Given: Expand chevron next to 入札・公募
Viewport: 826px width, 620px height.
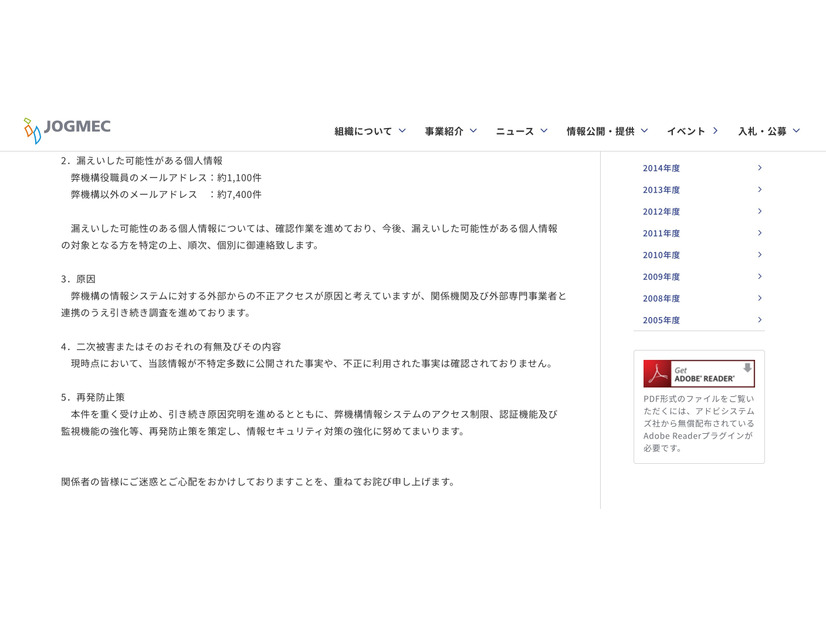Looking at the screenshot, I should (x=796, y=131).
